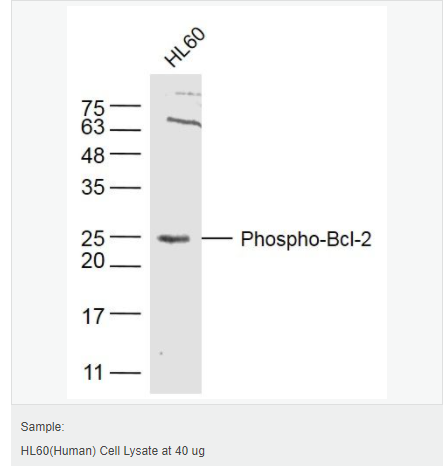Image resolution: width=443 pixels, height=466 pixels.
Task: Click the tick line beside 17 marker
Action: click(125, 314)
